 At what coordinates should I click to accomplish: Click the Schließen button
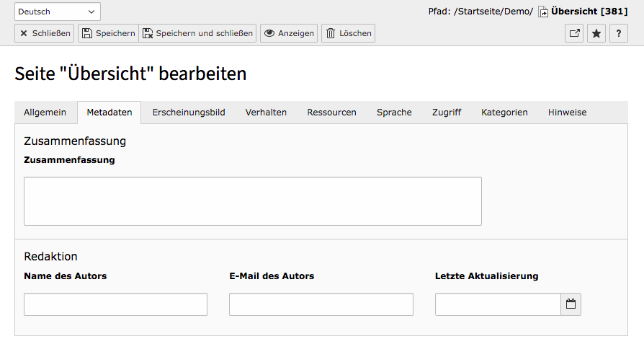click(45, 33)
